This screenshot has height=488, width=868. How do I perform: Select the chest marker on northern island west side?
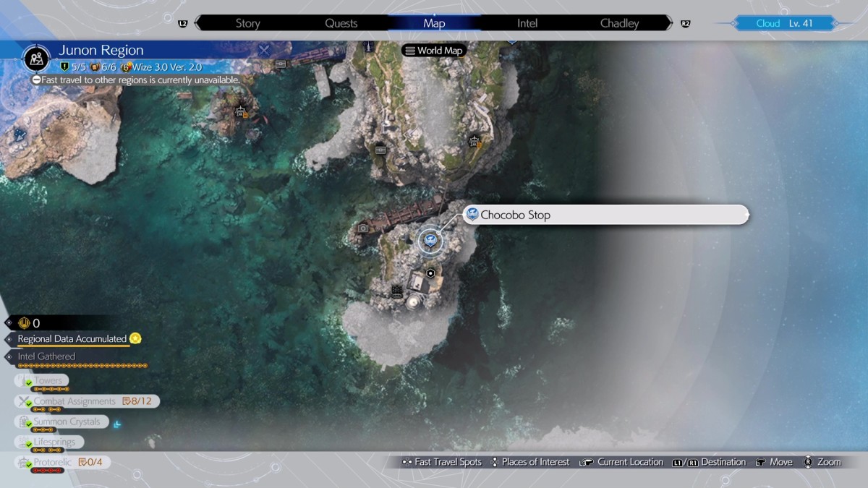(381, 150)
